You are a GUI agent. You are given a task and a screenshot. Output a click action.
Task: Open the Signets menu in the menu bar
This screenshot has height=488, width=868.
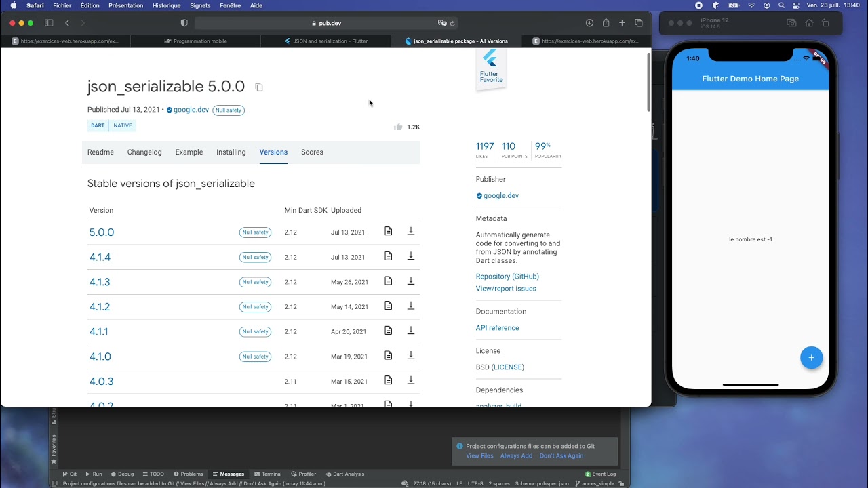[200, 5]
